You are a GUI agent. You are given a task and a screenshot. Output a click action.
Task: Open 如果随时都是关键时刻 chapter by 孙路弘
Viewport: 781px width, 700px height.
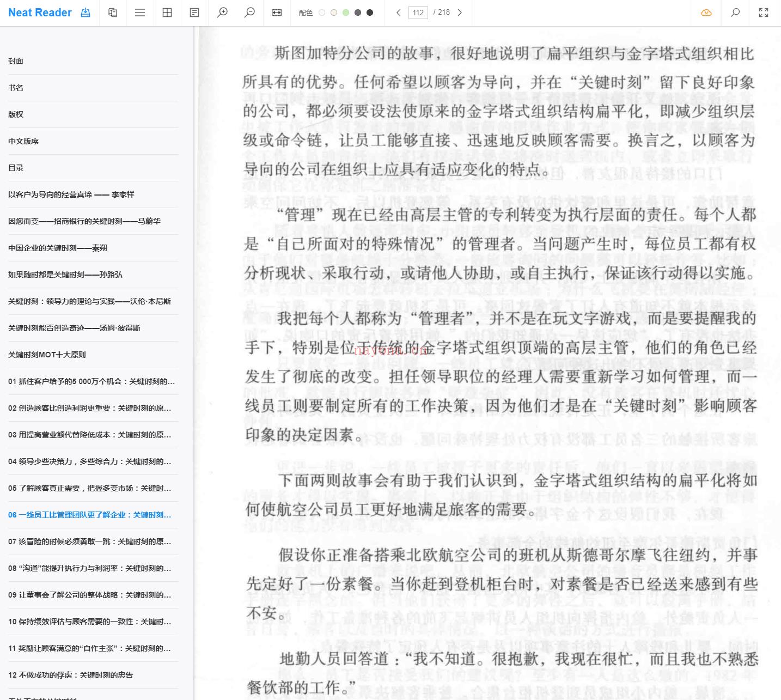click(x=93, y=275)
